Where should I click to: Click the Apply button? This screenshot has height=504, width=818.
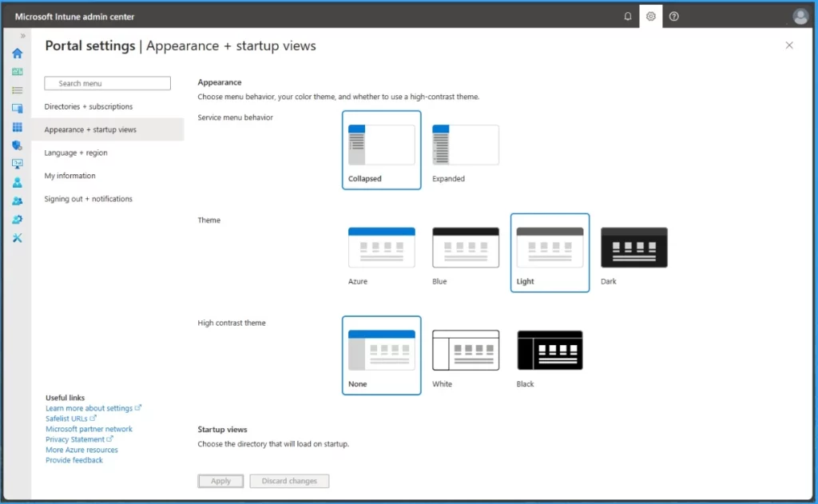220,481
